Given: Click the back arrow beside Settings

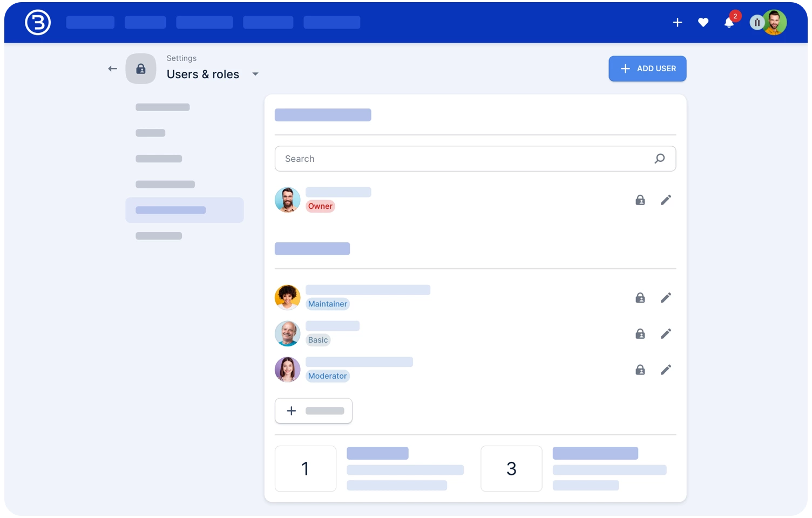Looking at the screenshot, I should tap(112, 69).
